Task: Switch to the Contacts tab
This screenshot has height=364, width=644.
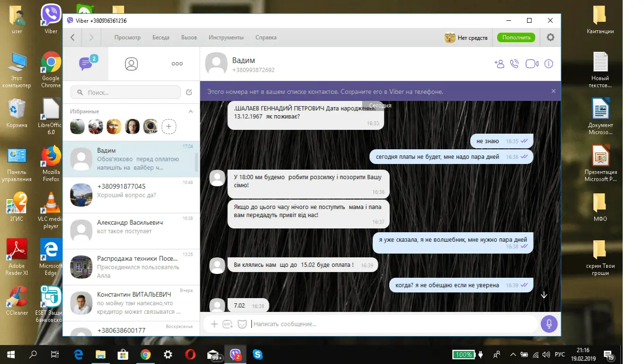Action: pos(131,64)
